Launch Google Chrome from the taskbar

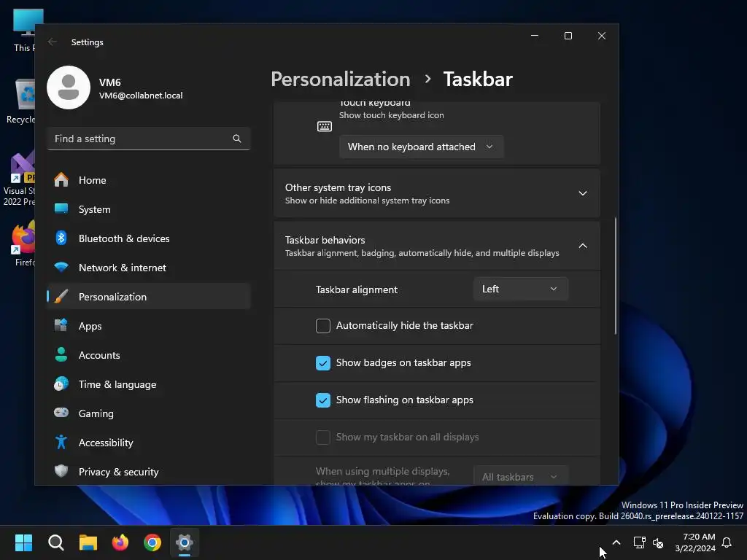pos(152,542)
